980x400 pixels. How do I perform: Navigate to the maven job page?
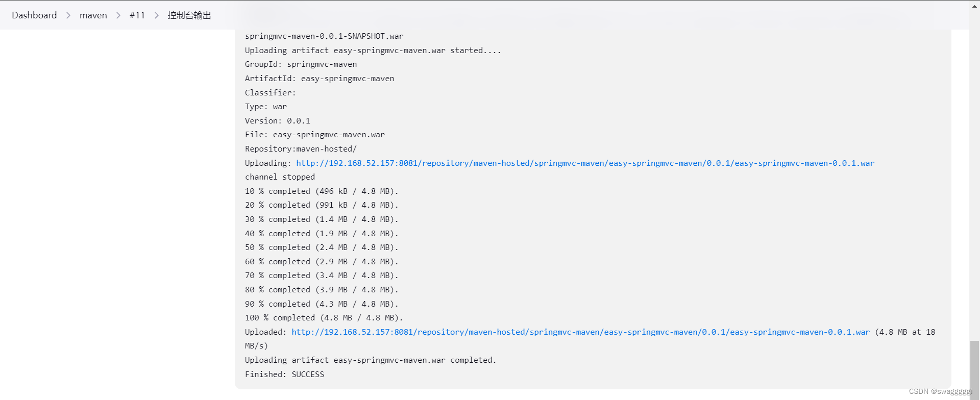click(93, 15)
